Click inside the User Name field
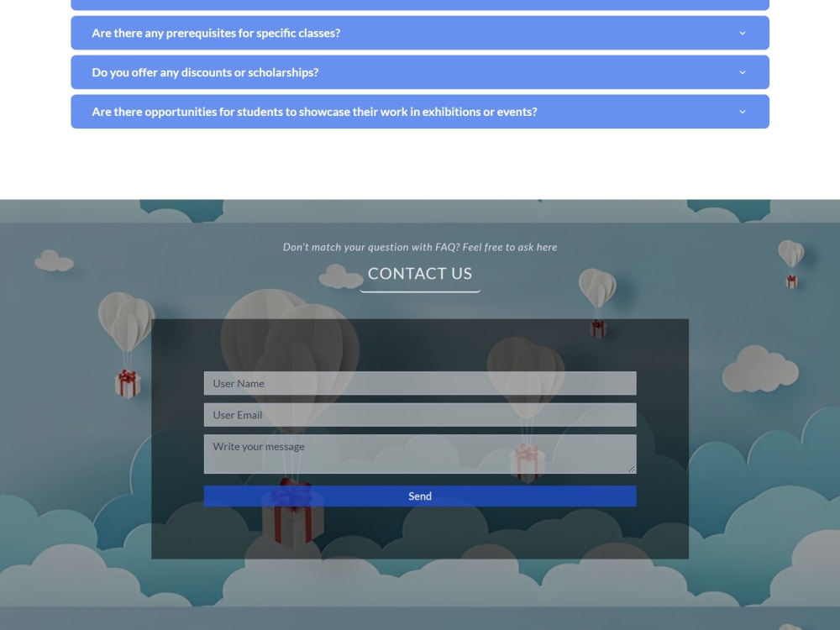This screenshot has width=840, height=630. click(420, 383)
